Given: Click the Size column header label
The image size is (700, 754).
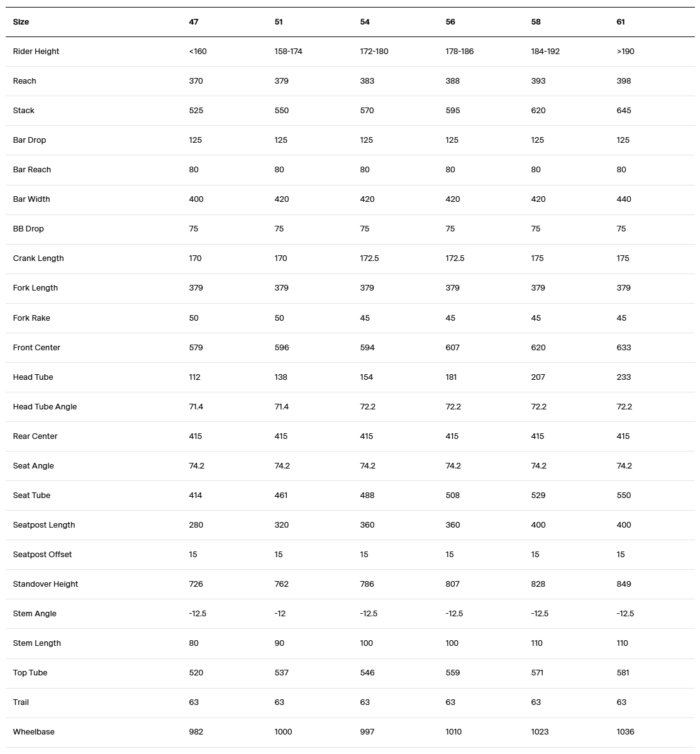Looking at the screenshot, I should tap(21, 22).
